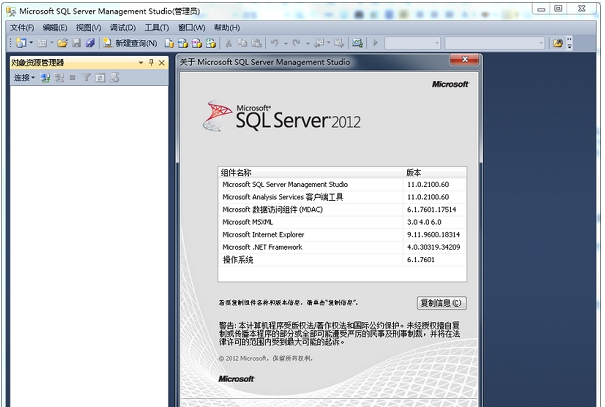Click the Analysis Services MDX Query icon
The height and width of the screenshot is (407, 605).
(183, 43)
